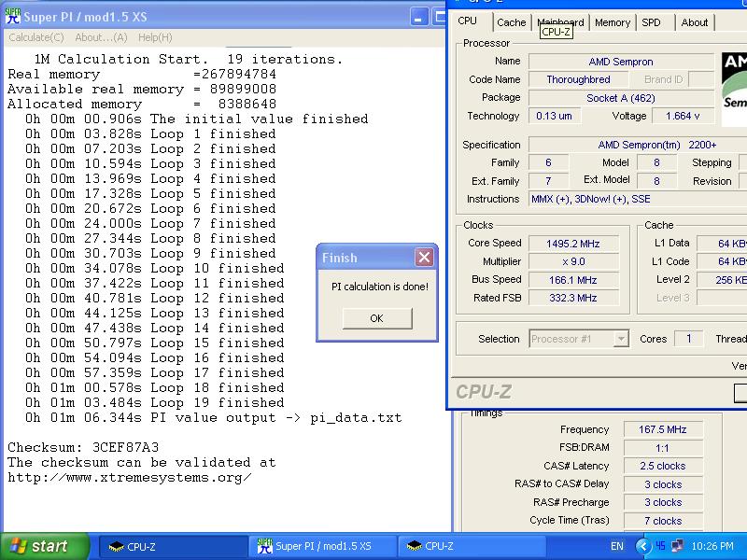The height and width of the screenshot is (560, 747).
Task: Click the PI value output pi_data.txt line
Action: pyautogui.click(x=214, y=417)
